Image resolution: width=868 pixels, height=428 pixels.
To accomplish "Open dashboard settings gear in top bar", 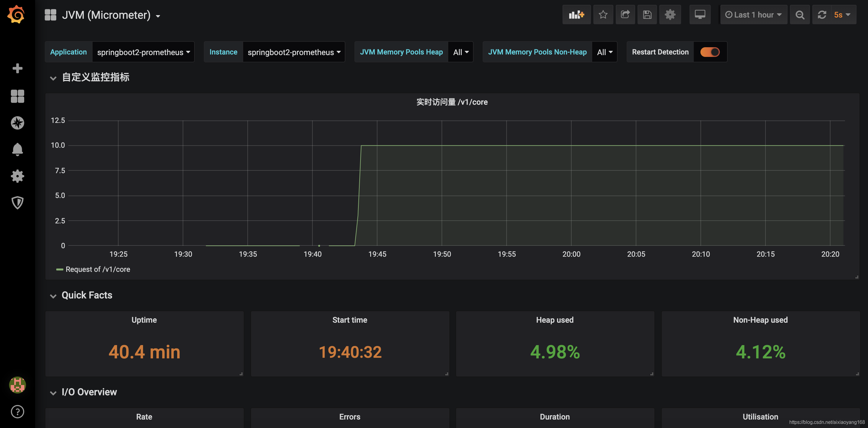I will coord(670,15).
